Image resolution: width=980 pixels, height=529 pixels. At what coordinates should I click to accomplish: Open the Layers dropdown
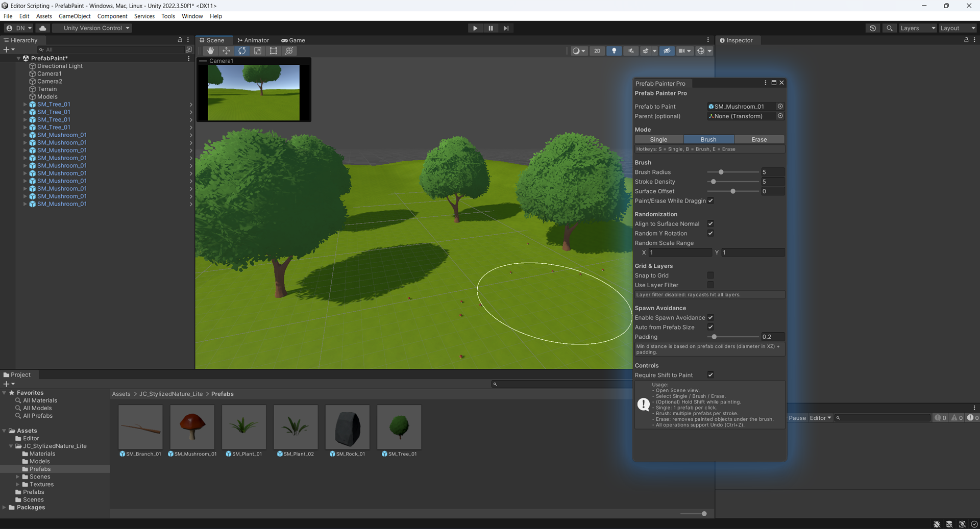918,28
